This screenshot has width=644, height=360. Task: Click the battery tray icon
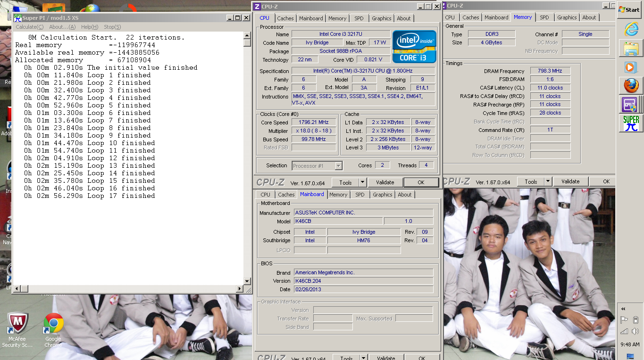coord(636,320)
